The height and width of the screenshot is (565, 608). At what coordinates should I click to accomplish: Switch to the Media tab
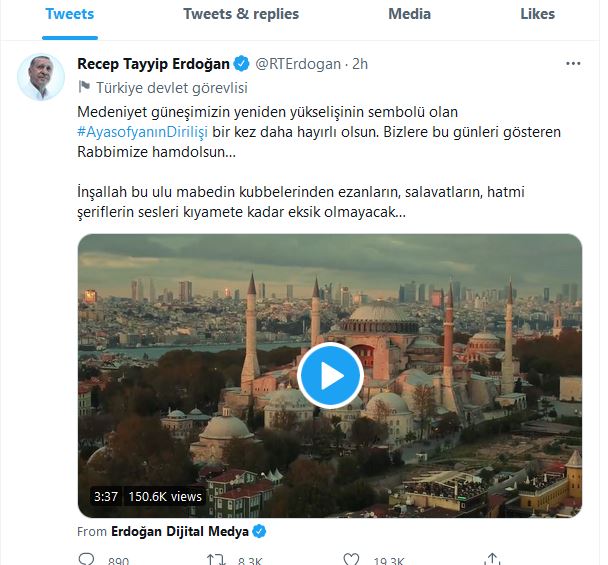point(409,15)
